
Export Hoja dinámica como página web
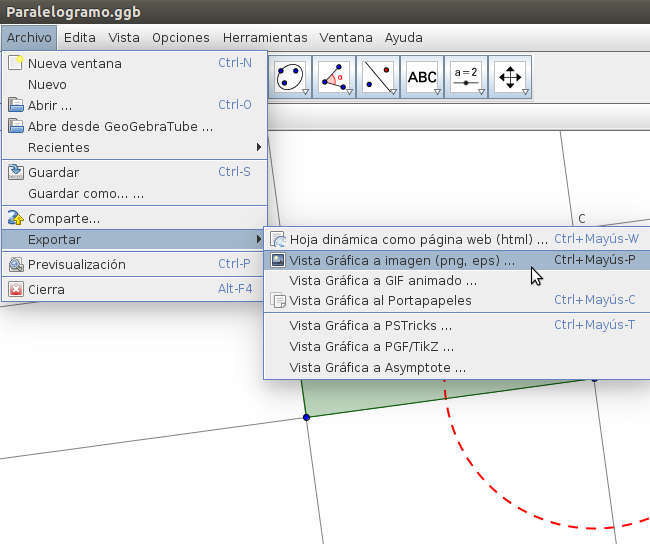tap(458, 239)
